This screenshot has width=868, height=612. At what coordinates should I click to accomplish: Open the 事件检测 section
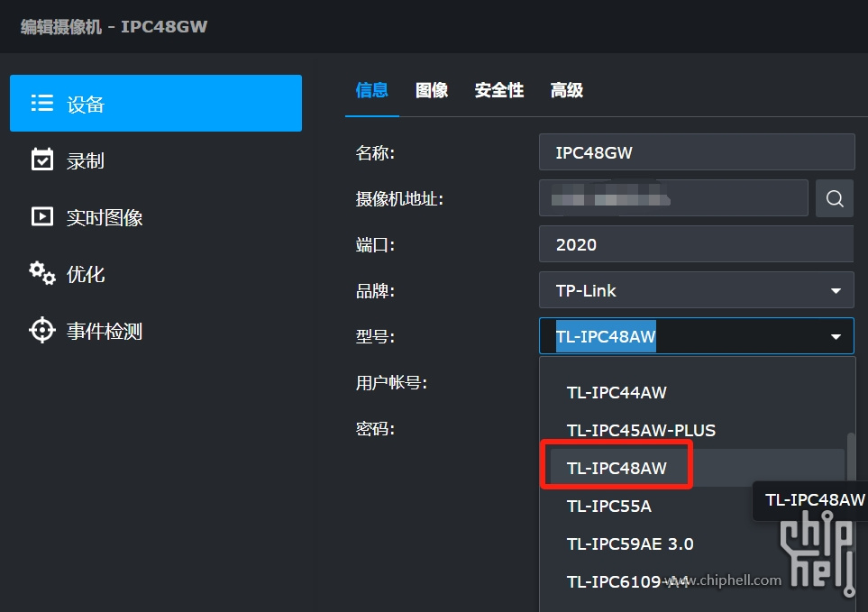pyautogui.click(x=156, y=332)
